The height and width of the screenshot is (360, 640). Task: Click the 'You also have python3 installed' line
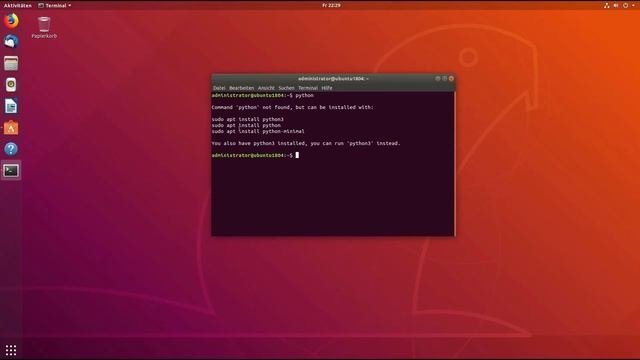pos(306,143)
